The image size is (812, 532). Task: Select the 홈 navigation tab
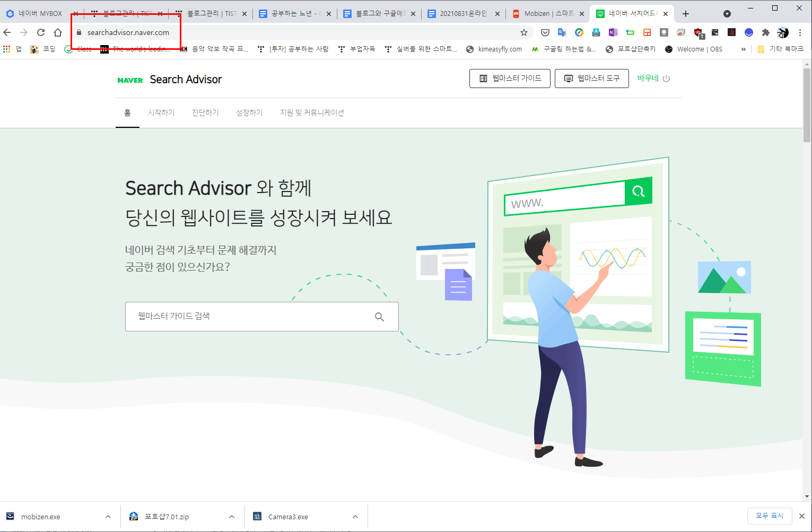(127, 112)
